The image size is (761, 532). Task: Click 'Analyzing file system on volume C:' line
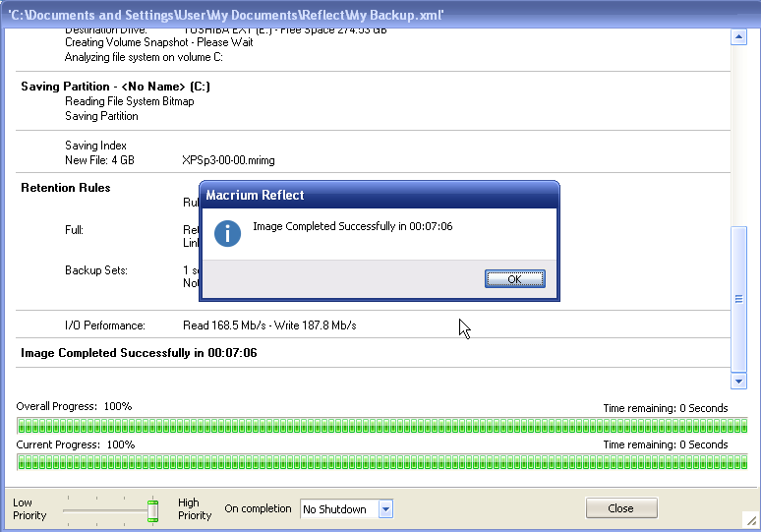(x=144, y=57)
